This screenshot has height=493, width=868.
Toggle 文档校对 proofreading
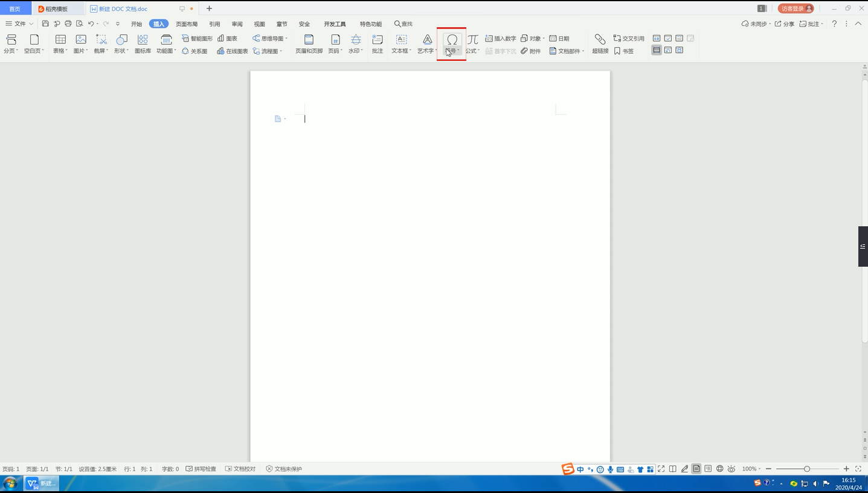240,469
